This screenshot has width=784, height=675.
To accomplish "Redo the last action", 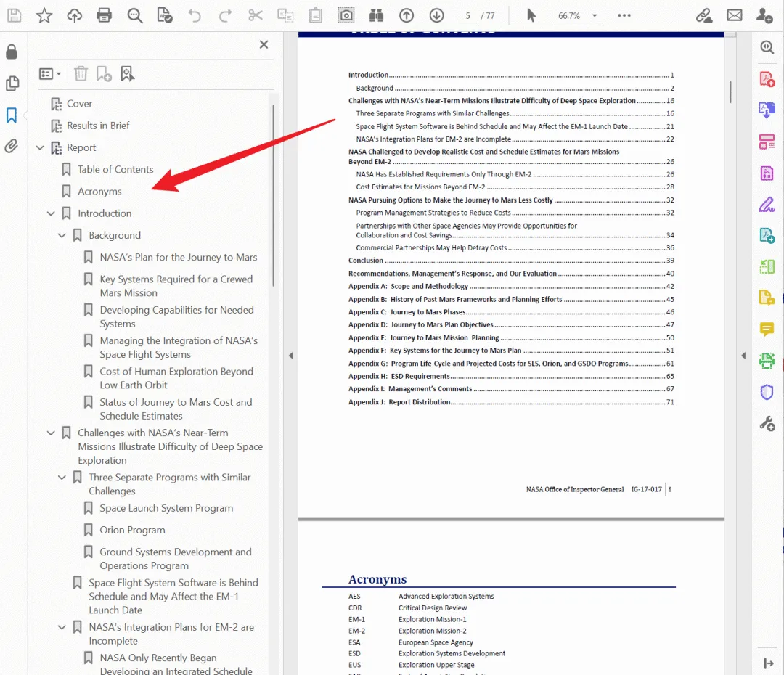I will (225, 15).
